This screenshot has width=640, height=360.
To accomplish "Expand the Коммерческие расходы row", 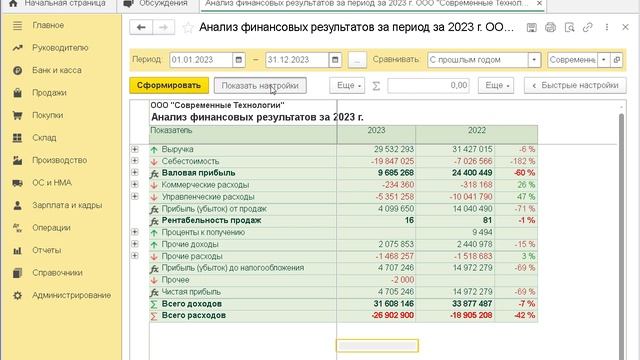I will (x=135, y=184).
